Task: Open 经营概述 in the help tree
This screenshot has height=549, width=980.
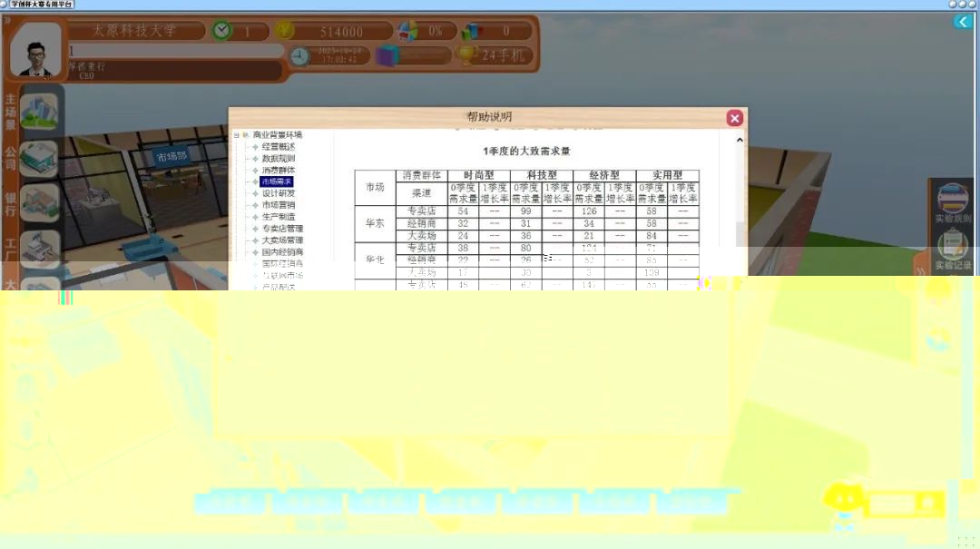Action: point(279,147)
